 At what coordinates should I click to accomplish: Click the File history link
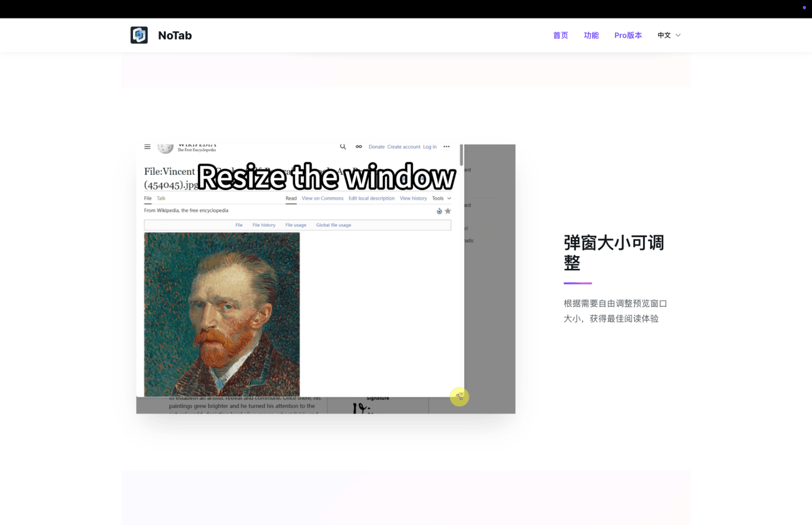(x=264, y=225)
